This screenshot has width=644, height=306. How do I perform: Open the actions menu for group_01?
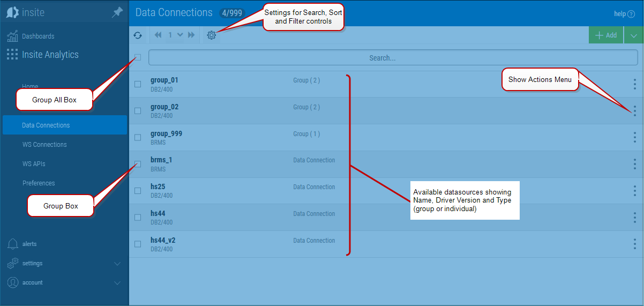coord(634,84)
